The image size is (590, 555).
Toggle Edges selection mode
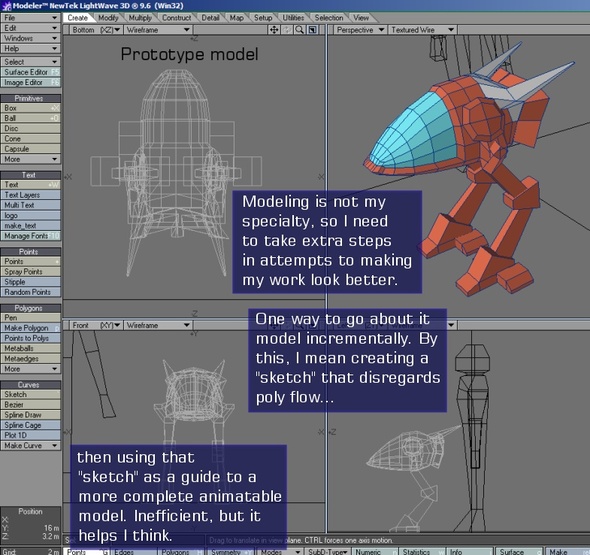133,552
